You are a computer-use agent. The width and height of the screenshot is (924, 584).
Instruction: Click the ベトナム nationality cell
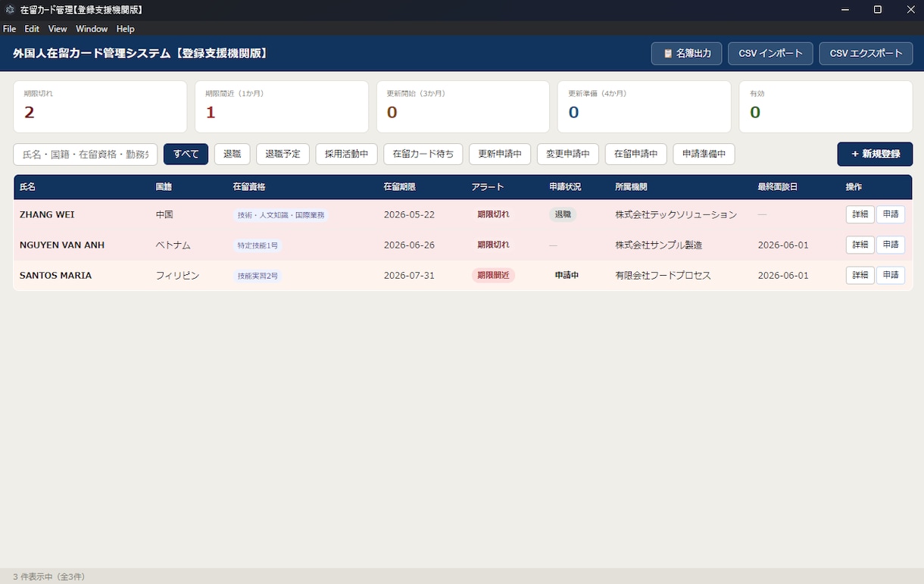tap(173, 245)
